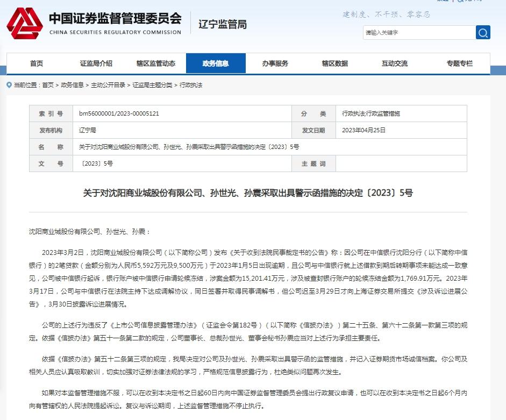Open the 证监局介绍 navigation tab
506x420 pixels.
pos(96,63)
